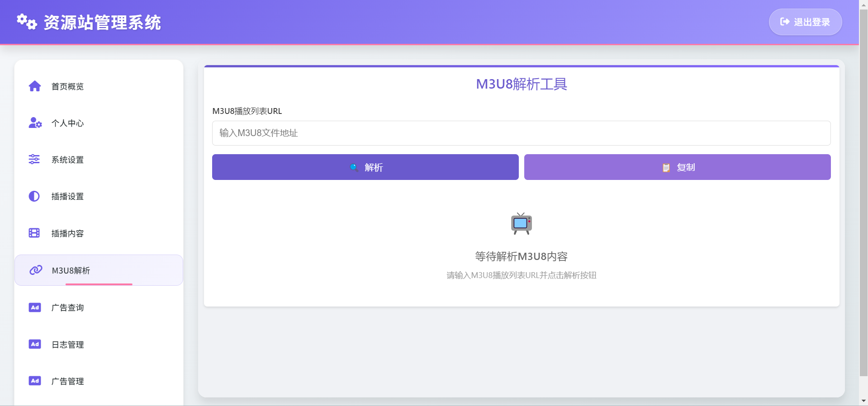Click the Ad icon beside 广告查询

point(35,307)
